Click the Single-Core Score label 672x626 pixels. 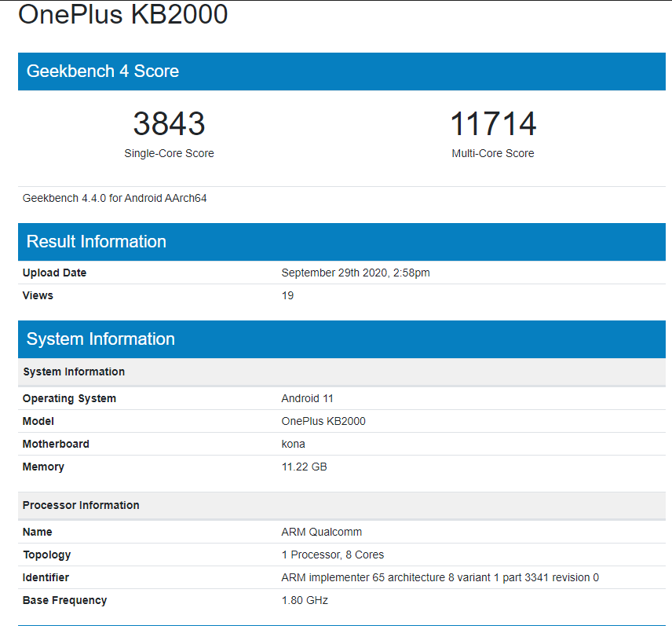click(170, 153)
